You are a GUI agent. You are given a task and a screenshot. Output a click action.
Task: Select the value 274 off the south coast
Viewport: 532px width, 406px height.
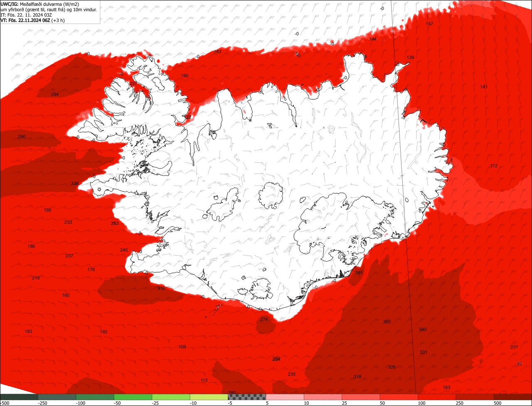(x=264, y=319)
